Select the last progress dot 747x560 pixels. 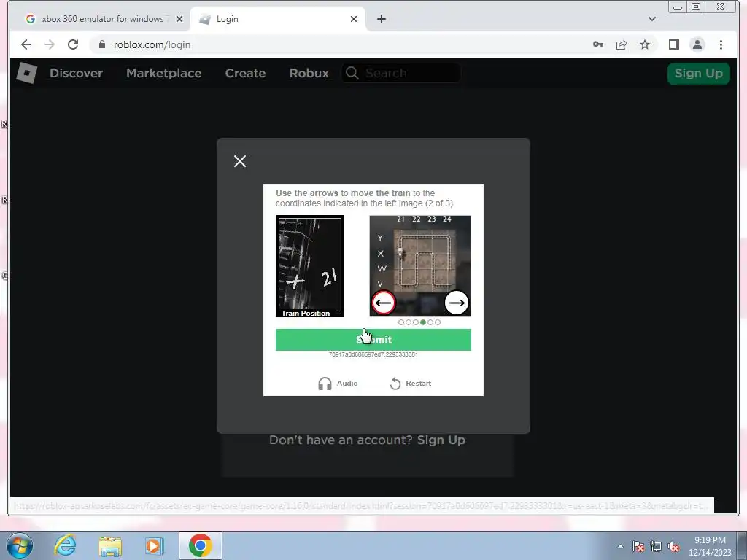[438, 322]
